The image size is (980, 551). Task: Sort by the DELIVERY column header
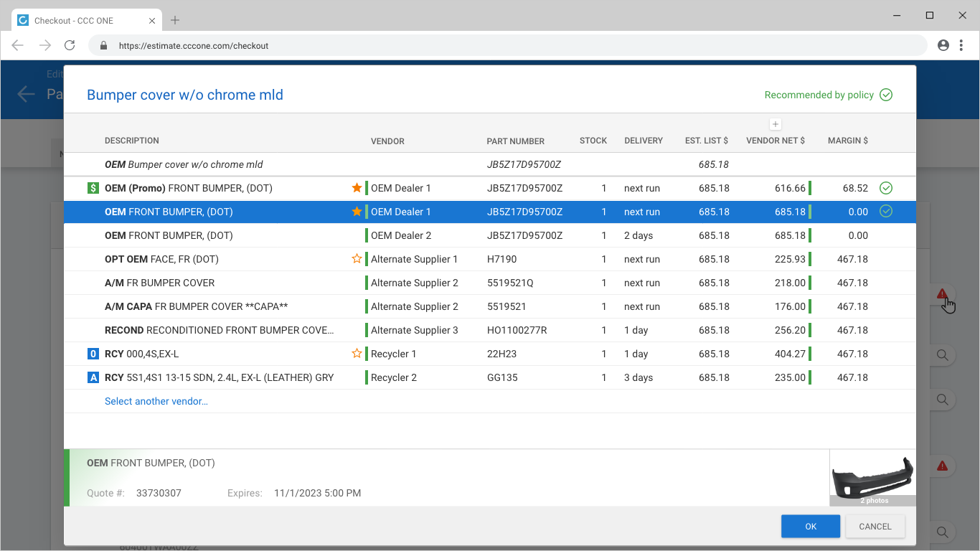pyautogui.click(x=644, y=141)
